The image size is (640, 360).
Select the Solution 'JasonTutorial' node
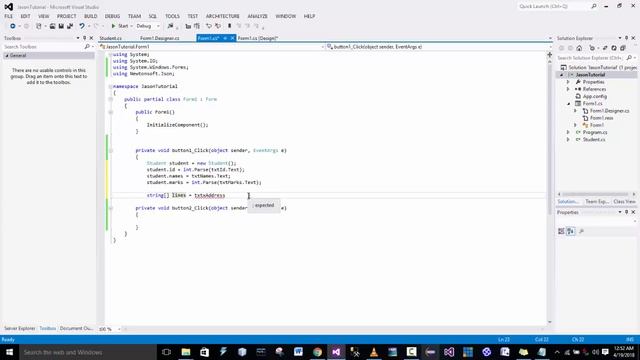tap(598, 67)
